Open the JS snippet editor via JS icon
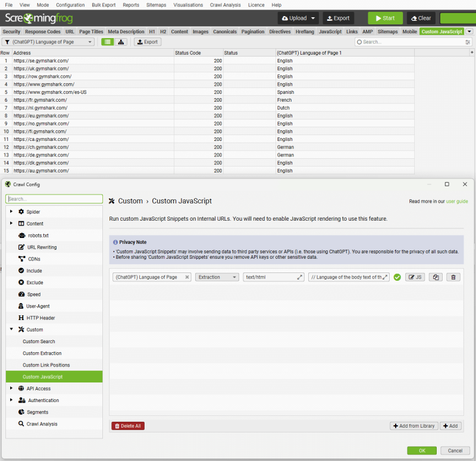476x461 pixels. click(x=415, y=277)
